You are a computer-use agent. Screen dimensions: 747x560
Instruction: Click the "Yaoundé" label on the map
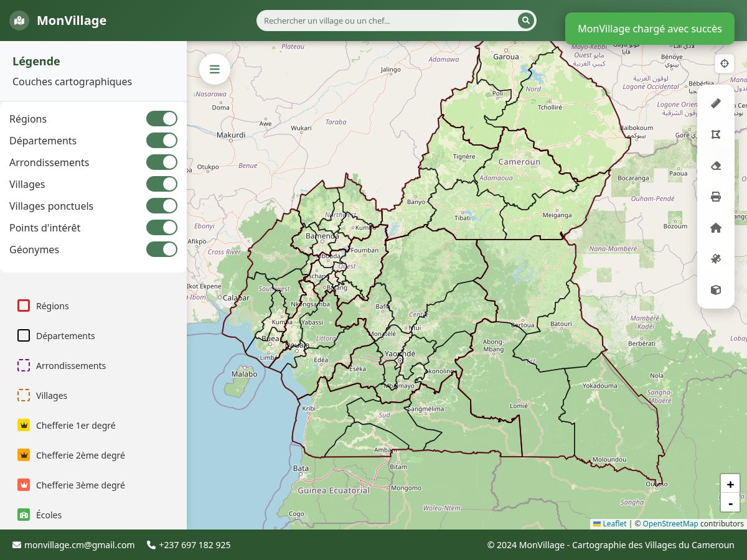400,353
